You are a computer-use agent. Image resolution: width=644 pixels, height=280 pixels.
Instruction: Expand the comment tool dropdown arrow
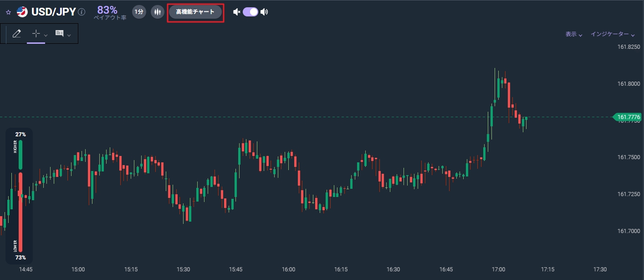[69, 35]
